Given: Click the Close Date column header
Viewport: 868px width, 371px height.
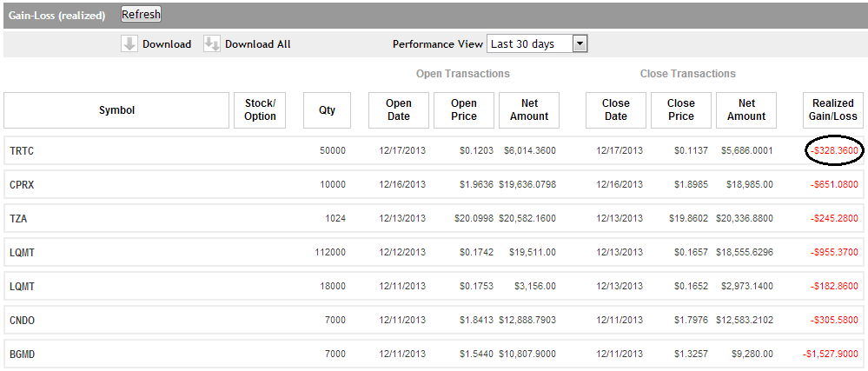Looking at the screenshot, I should 616,110.
